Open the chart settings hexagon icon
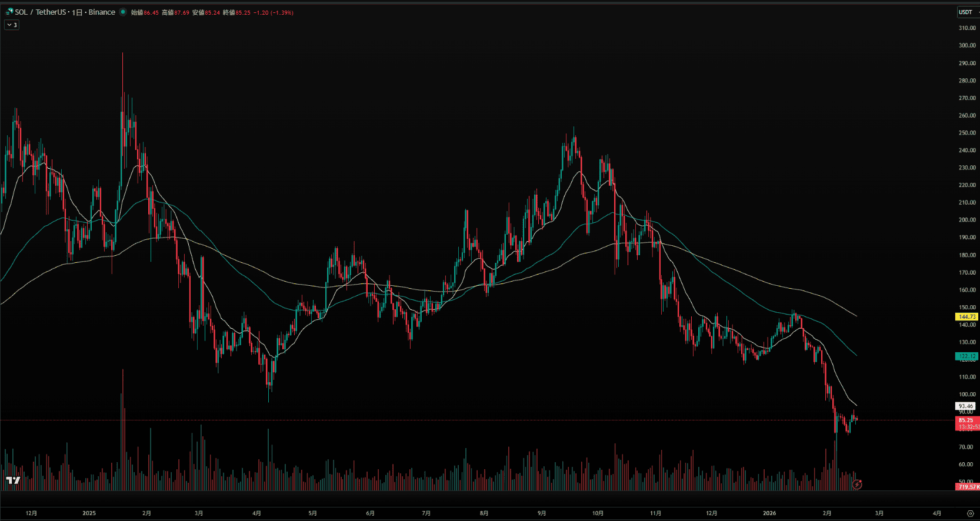Image resolution: width=980 pixels, height=521 pixels. [971, 513]
